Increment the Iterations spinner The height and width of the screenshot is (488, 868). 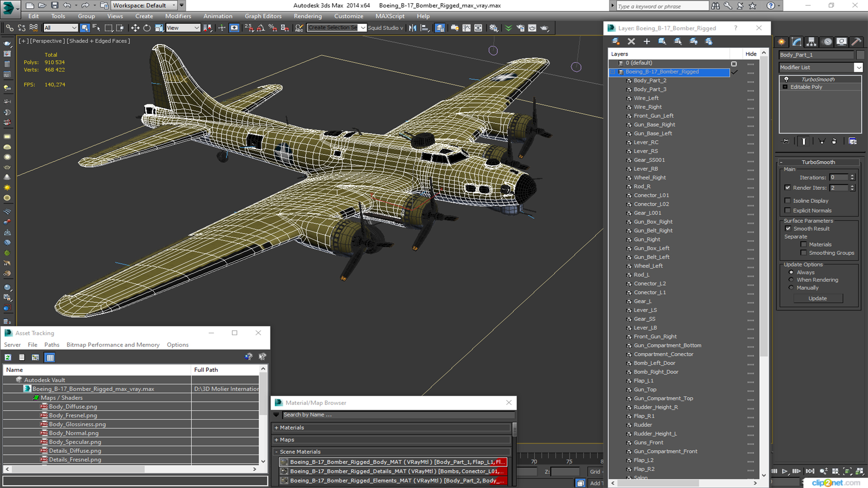click(x=852, y=176)
